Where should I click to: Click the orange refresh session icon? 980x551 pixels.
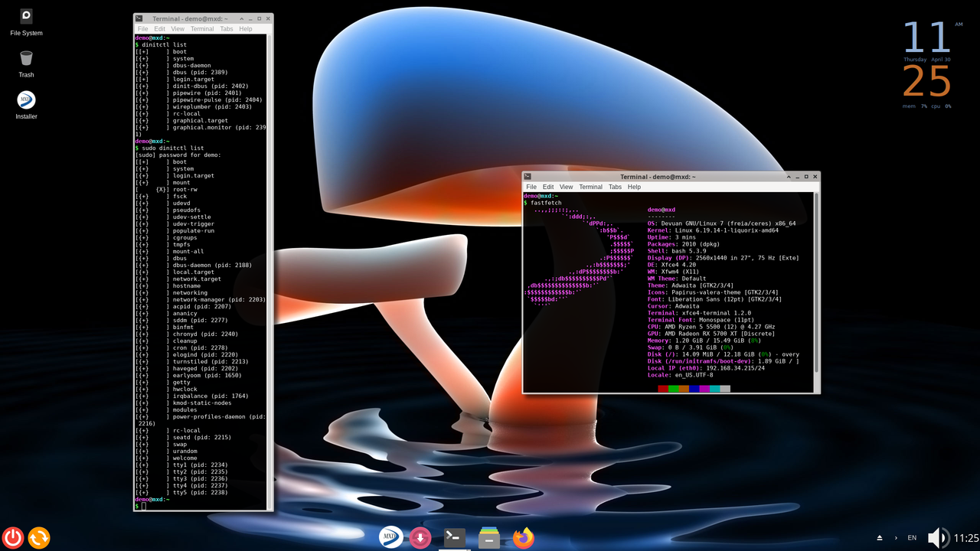[x=39, y=538]
